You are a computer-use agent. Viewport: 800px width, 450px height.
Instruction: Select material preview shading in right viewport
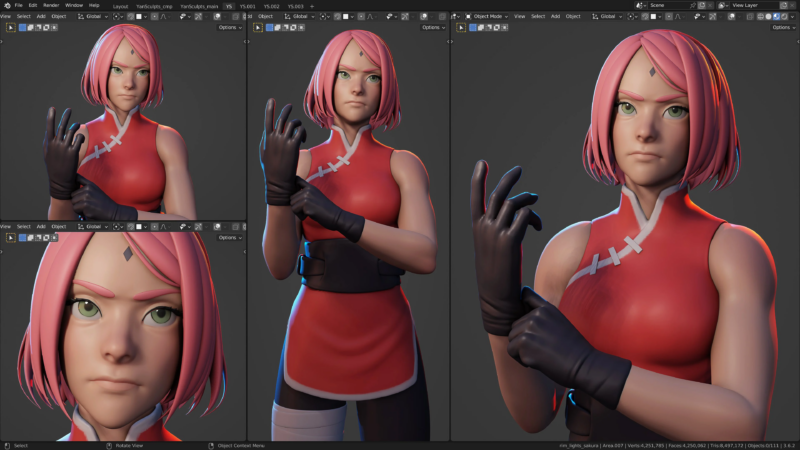777,16
